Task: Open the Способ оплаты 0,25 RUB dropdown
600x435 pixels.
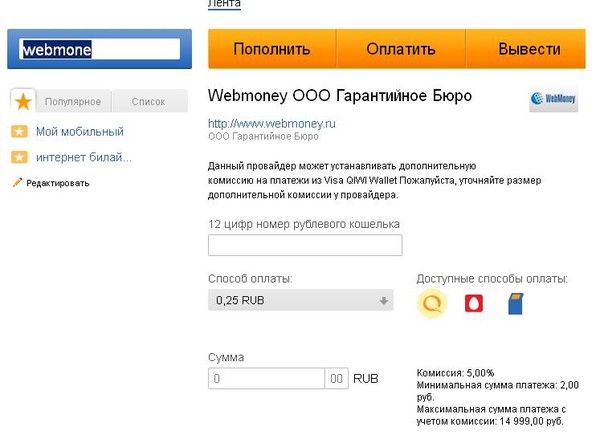Action: pyautogui.click(x=301, y=300)
